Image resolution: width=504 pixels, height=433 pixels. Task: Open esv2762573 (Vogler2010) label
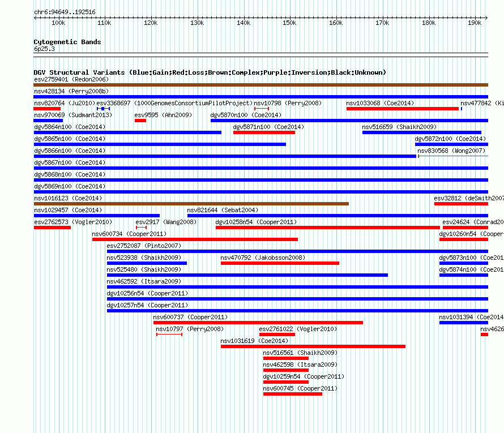click(x=73, y=222)
